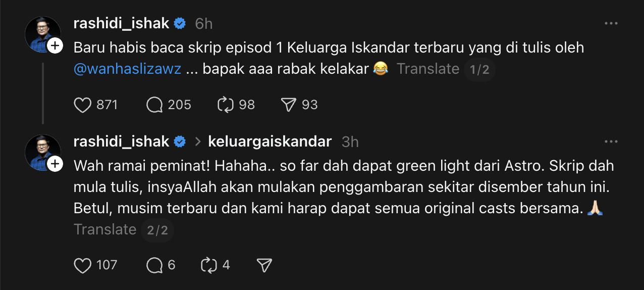The width and height of the screenshot is (644, 290).
Task: Open the keluargaiskandar topic link
Action: [270, 142]
